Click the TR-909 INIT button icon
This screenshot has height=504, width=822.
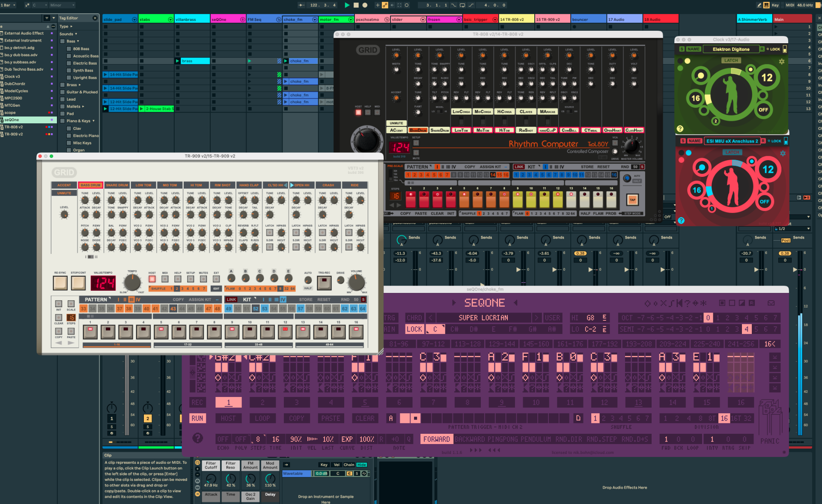click(59, 304)
